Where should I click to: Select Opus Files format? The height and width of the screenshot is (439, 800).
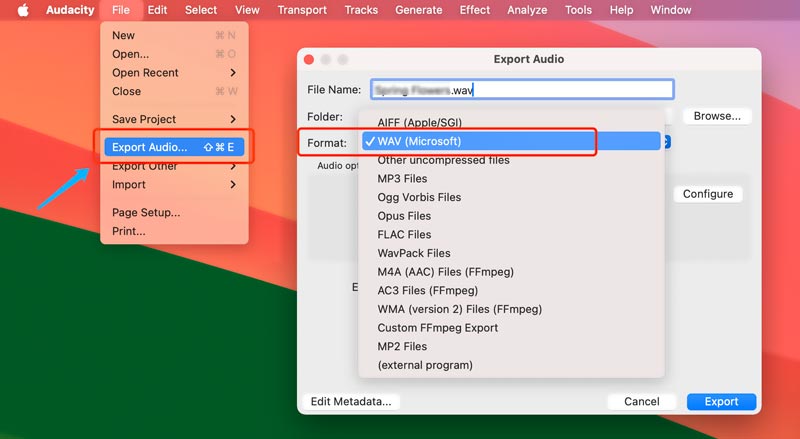(x=511, y=216)
